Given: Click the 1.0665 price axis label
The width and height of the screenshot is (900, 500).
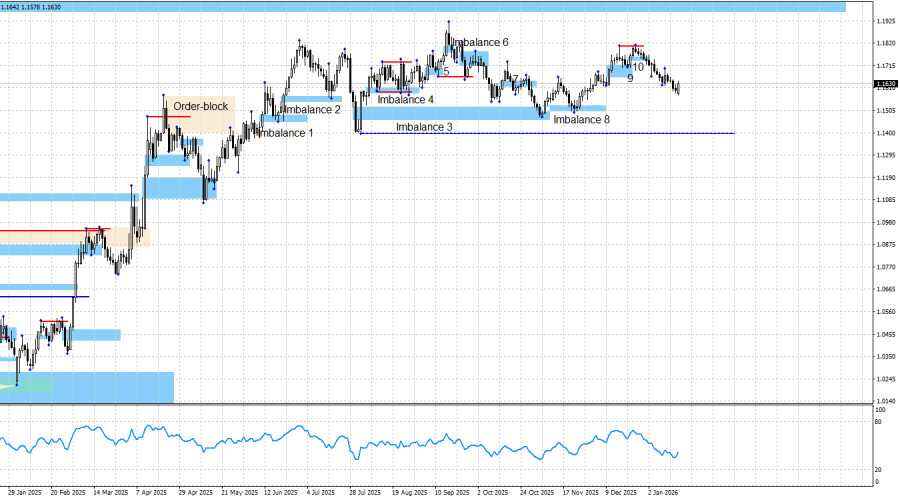Looking at the screenshot, I should pyautogui.click(x=886, y=290).
